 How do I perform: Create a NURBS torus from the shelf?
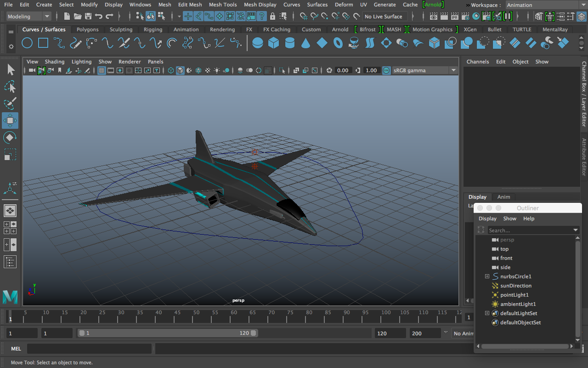(338, 43)
